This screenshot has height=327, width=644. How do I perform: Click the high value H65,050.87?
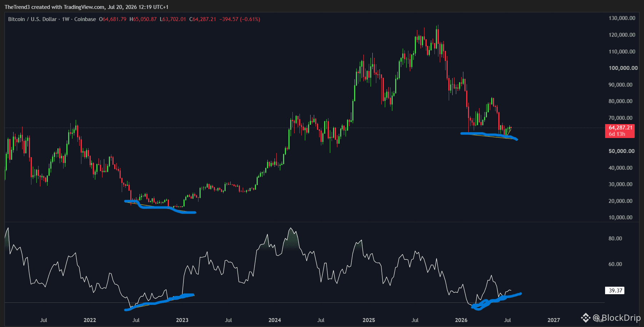(143, 19)
